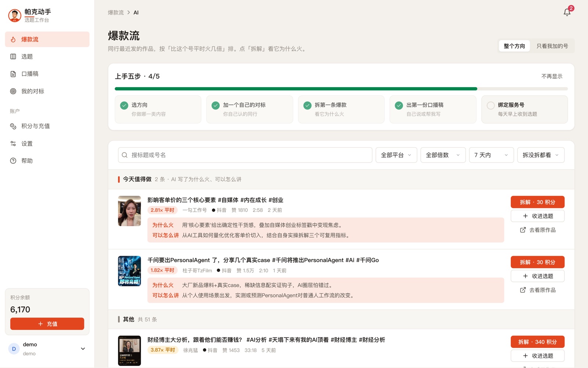Click the 爆款流 breadcrumb link

[116, 13]
